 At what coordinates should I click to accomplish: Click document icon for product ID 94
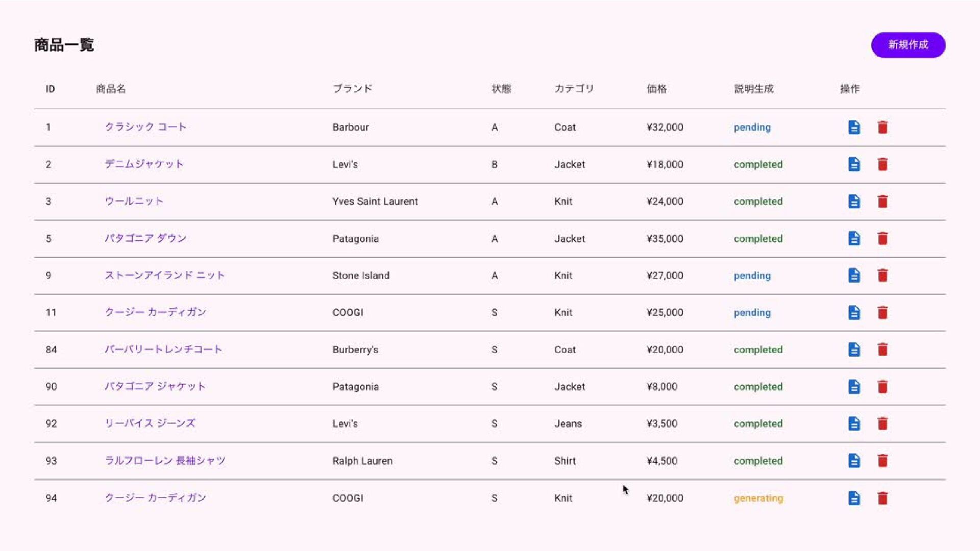[854, 498]
